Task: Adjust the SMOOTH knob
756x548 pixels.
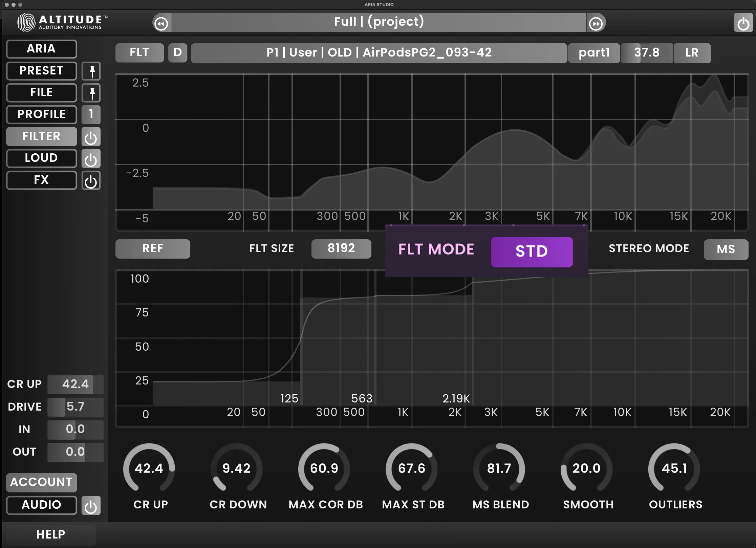Action: click(587, 469)
